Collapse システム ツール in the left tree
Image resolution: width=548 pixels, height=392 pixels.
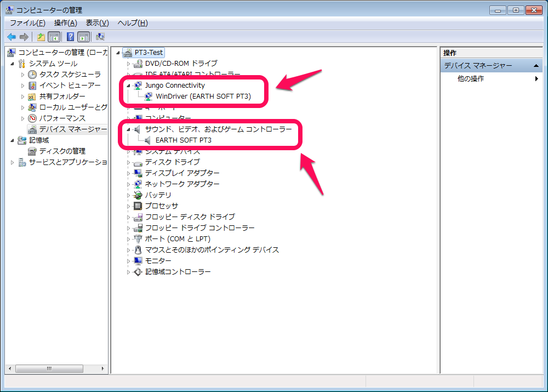tap(12, 64)
